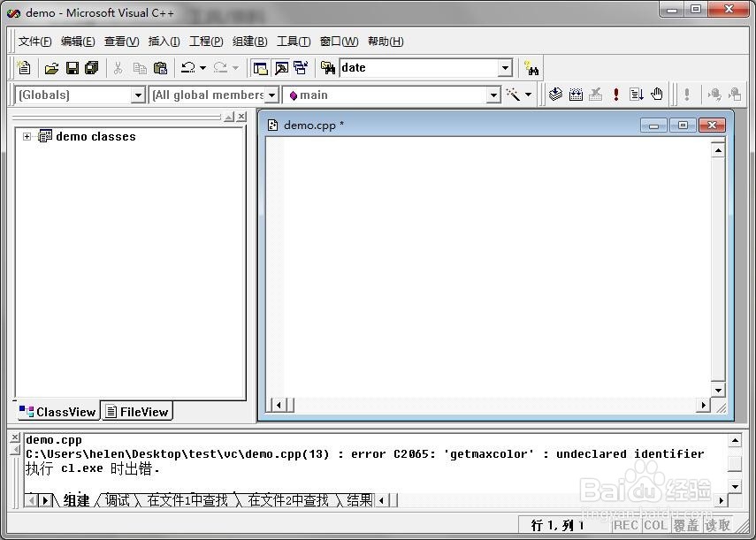The width and height of the screenshot is (756, 540).
Task: Open the Window List icon
Action: coord(302,68)
